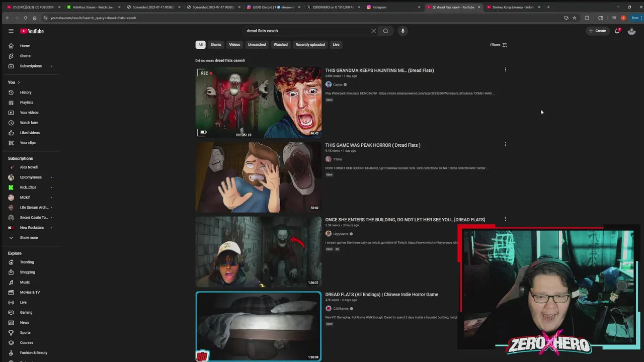Start voice search with the microphone
This screenshot has width=644, height=362.
[403, 31]
